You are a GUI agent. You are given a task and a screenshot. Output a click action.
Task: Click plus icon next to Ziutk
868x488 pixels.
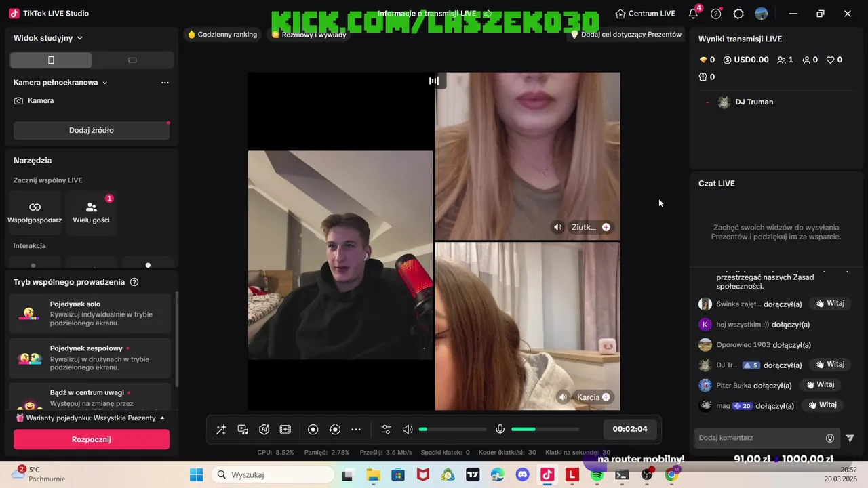click(606, 228)
